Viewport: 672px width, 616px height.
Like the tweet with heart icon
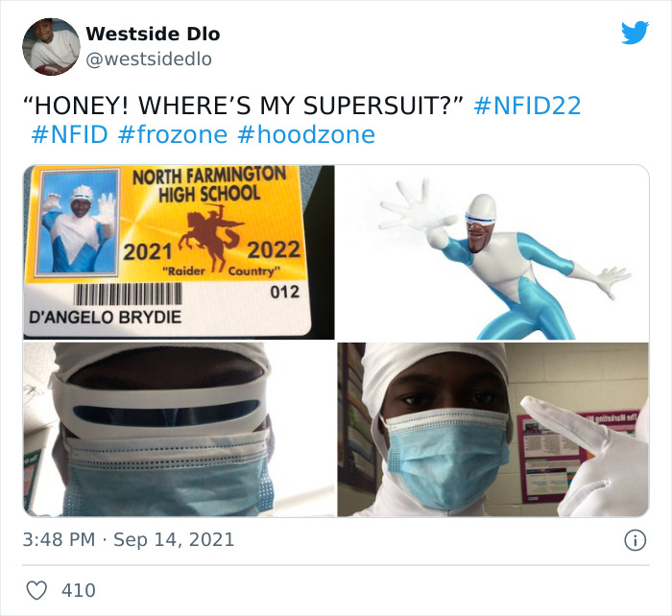(36, 590)
